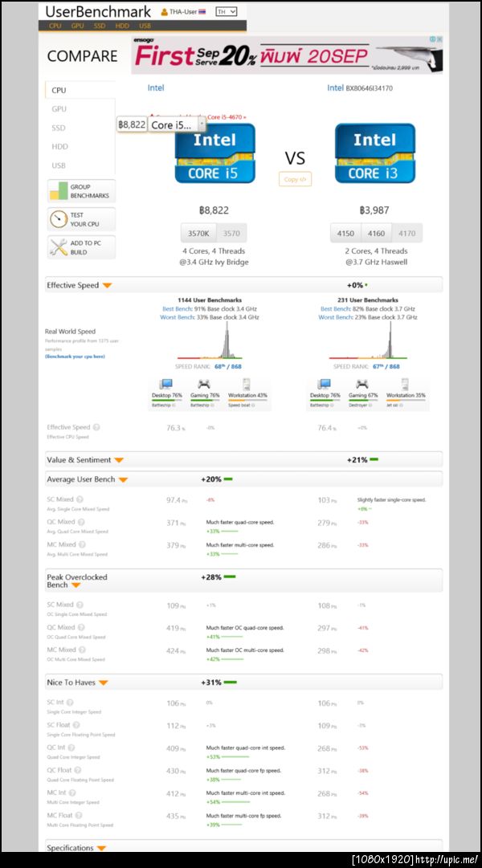Screen dimensions: 482x868
Task: Click the help icon beside SC Float
Action: point(76,725)
